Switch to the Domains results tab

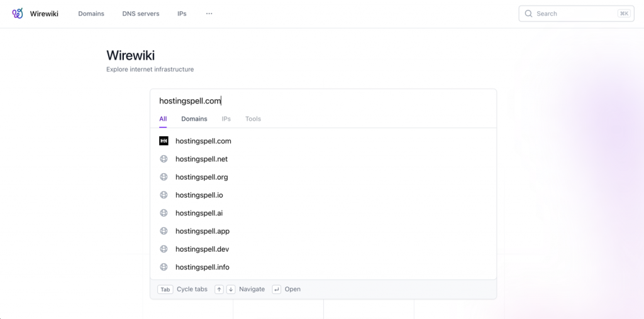coord(194,119)
